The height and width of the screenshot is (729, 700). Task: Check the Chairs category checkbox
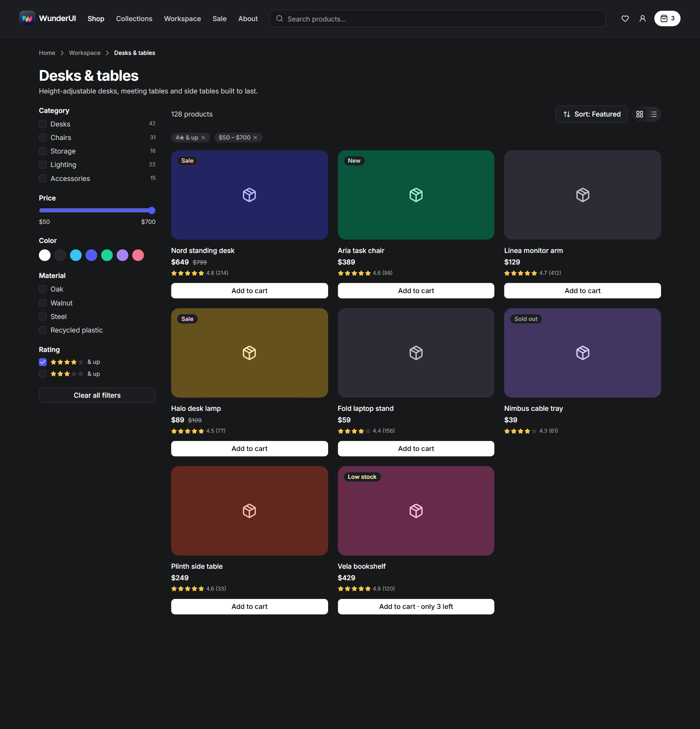43,138
